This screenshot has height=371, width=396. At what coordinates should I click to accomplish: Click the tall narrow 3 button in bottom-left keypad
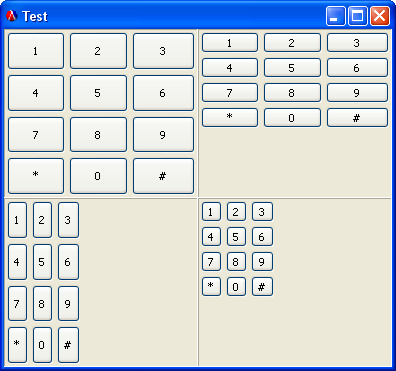coord(68,220)
